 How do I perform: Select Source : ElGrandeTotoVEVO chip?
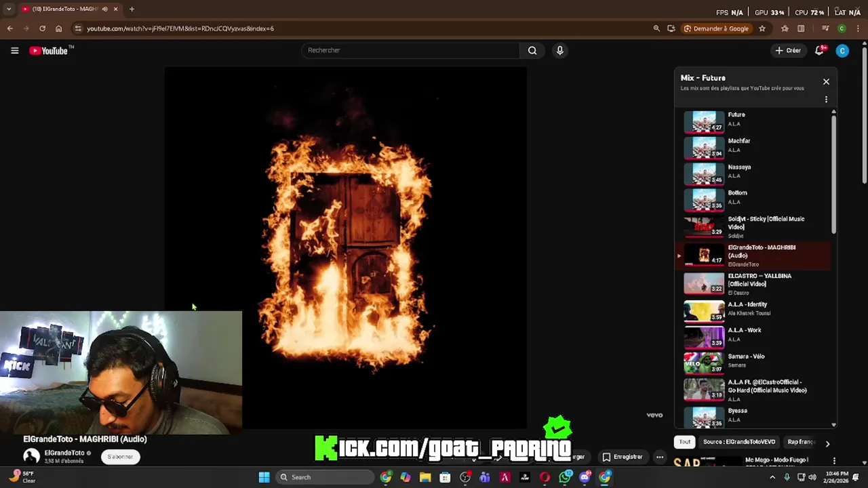click(738, 442)
